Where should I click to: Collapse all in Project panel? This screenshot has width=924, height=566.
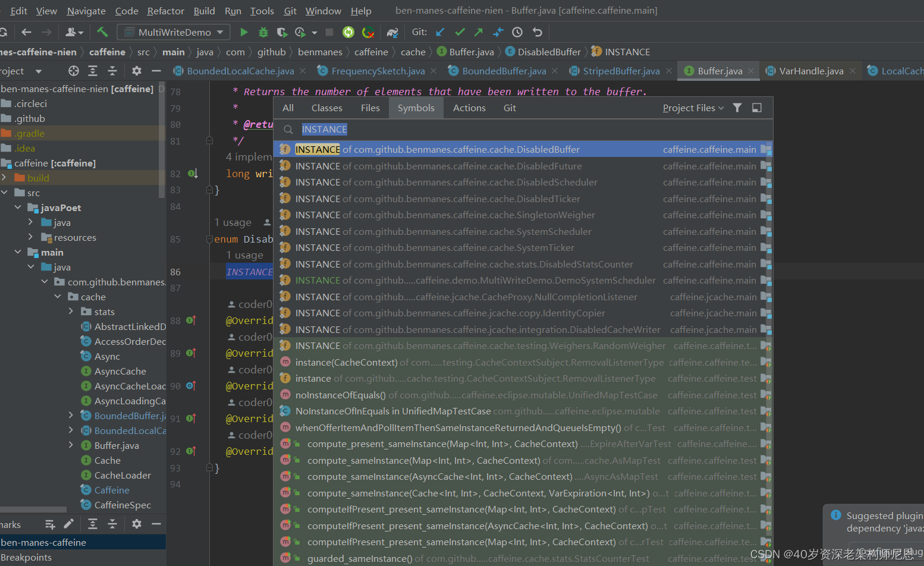tap(112, 71)
